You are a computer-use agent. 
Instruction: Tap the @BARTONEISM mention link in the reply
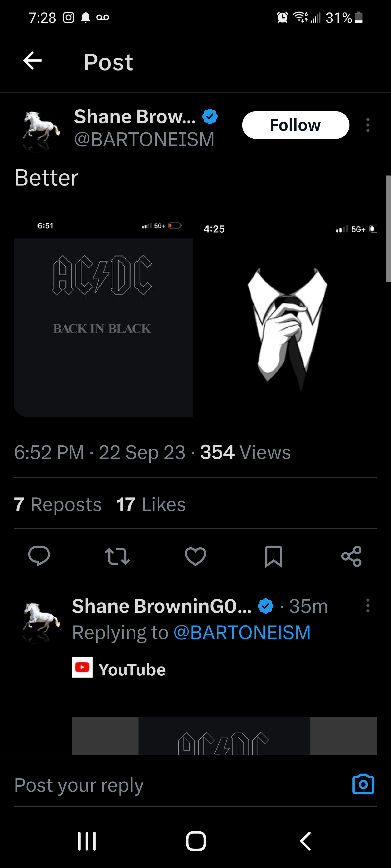pyautogui.click(x=242, y=632)
